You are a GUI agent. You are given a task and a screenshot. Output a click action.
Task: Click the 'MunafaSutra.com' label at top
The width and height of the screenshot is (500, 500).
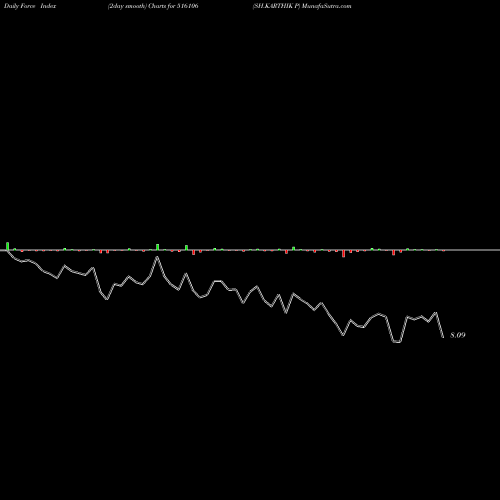(x=327, y=6)
